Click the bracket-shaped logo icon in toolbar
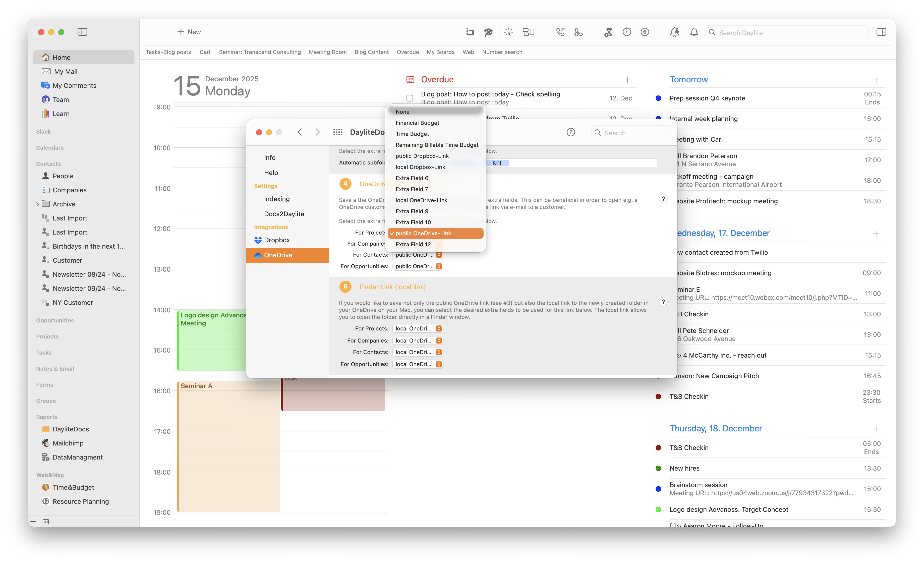This screenshot has width=924, height=564. [x=470, y=32]
